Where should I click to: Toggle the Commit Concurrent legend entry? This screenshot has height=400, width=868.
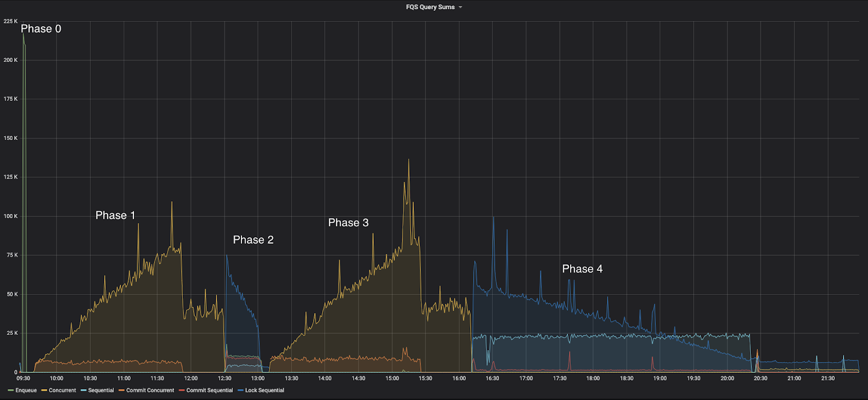click(150, 390)
